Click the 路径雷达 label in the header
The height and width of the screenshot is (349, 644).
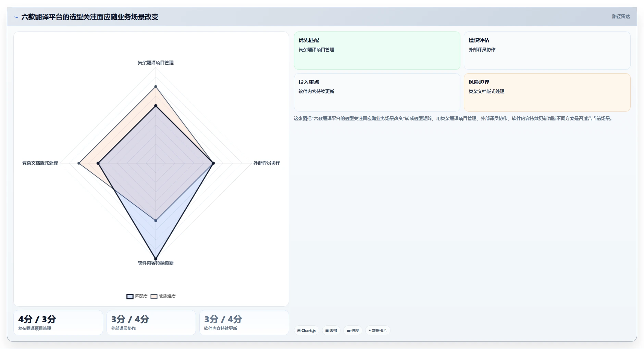(x=621, y=16)
